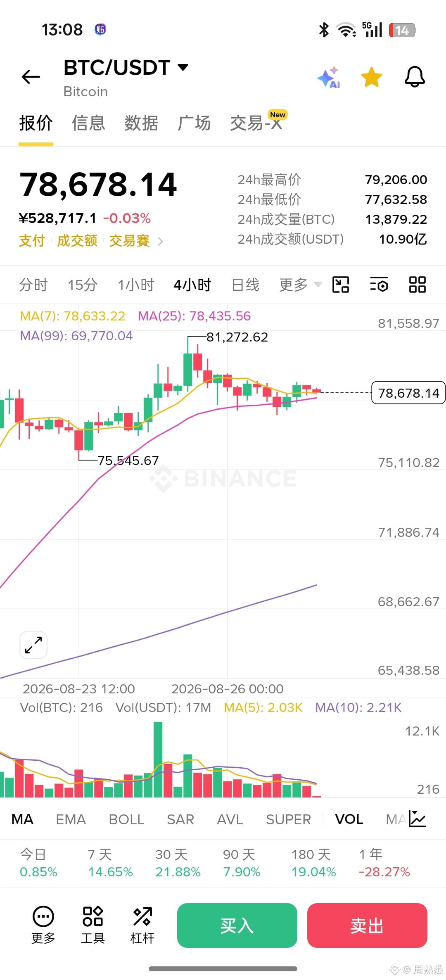
Task: Open the 交易-X tab
Action: pyautogui.click(x=257, y=123)
